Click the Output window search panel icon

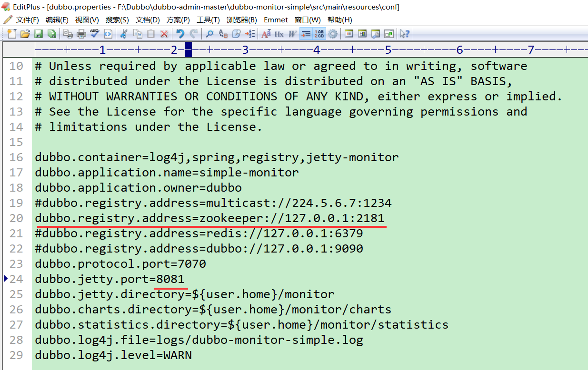(376, 34)
